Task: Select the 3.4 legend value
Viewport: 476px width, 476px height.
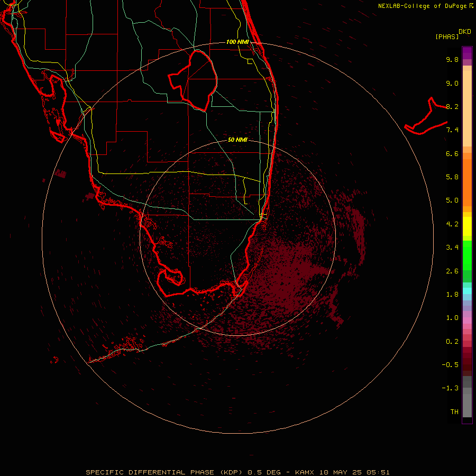Action: pyautogui.click(x=452, y=248)
